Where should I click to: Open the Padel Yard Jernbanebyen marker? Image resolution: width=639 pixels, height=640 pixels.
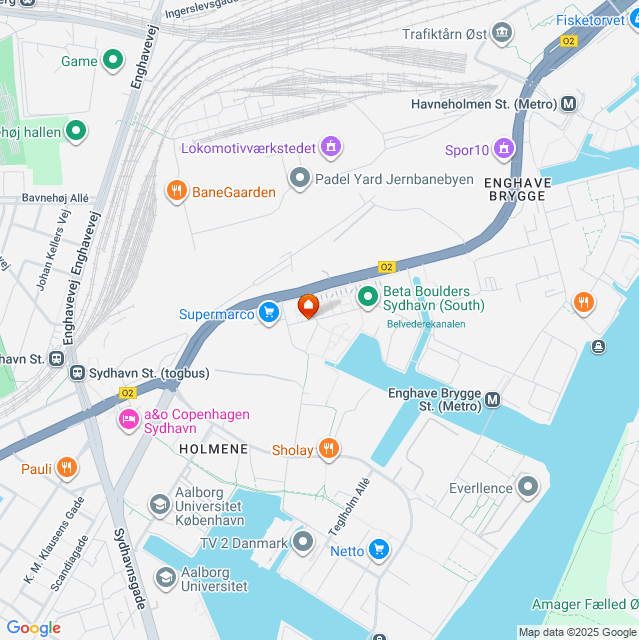click(300, 179)
